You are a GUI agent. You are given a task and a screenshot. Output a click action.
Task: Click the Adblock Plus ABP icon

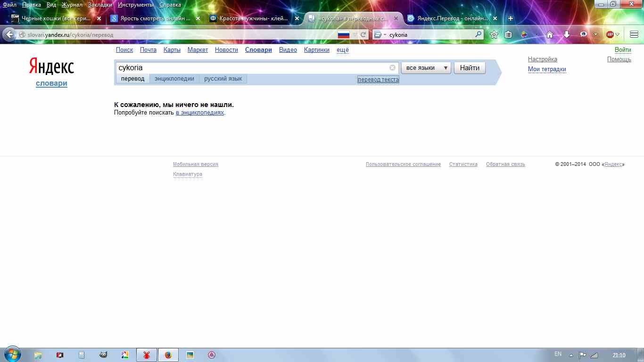(x=610, y=34)
